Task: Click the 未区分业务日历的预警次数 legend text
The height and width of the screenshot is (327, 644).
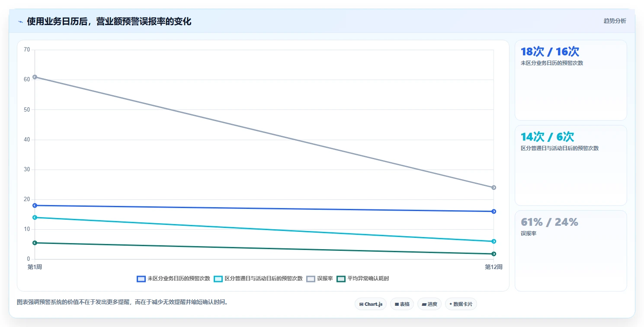Action: [x=179, y=279]
